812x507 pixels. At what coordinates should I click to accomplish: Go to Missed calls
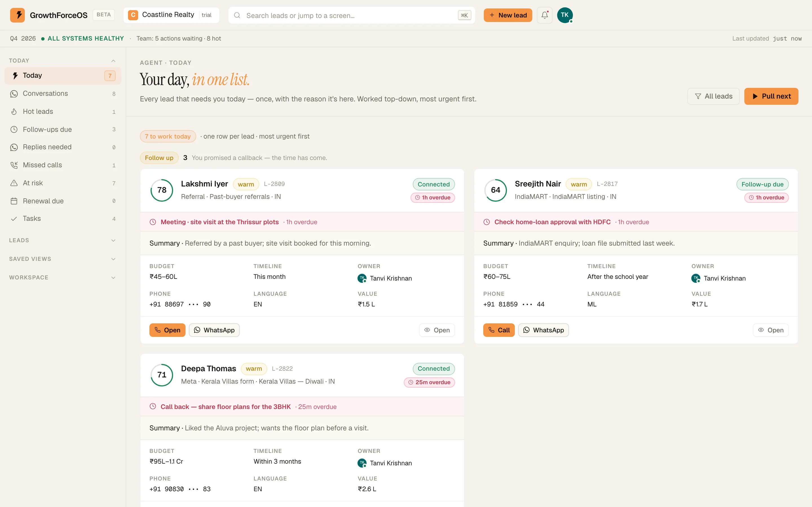click(63, 165)
